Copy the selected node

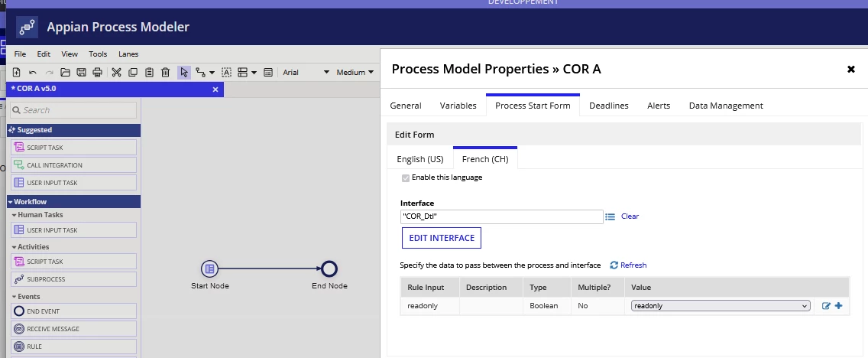coord(133,73)
